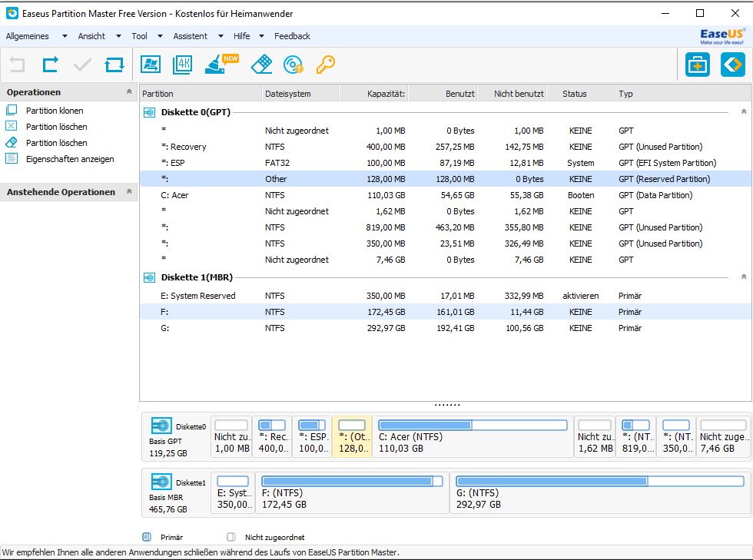Select the C: Acer partition row
Viewport: 753px width, 560px height.
click(x=446, y=195)
